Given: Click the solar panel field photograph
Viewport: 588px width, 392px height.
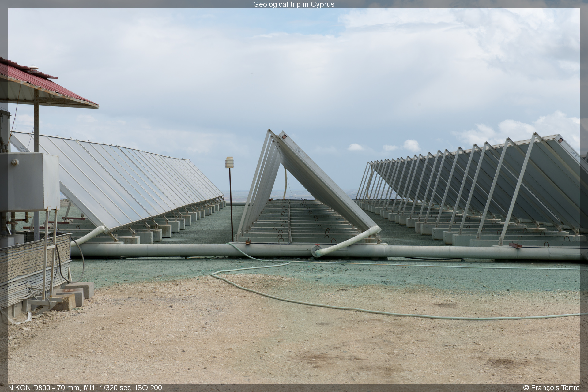Looking at the screenshot, I should point(294,196).
